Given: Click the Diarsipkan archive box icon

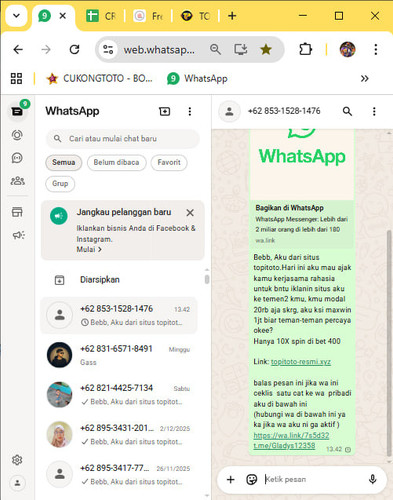Looking at the screenshot, I should pos(59,280).
